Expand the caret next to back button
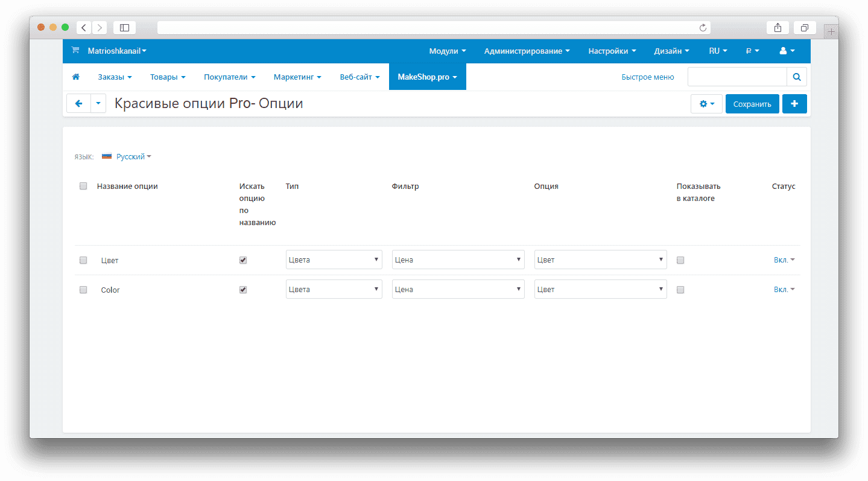This screenshot has height=481, width=868. click(98, 104)
